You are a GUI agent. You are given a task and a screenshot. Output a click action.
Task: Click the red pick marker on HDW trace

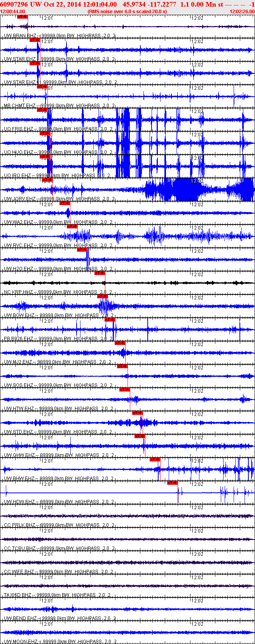click(172, 483)
